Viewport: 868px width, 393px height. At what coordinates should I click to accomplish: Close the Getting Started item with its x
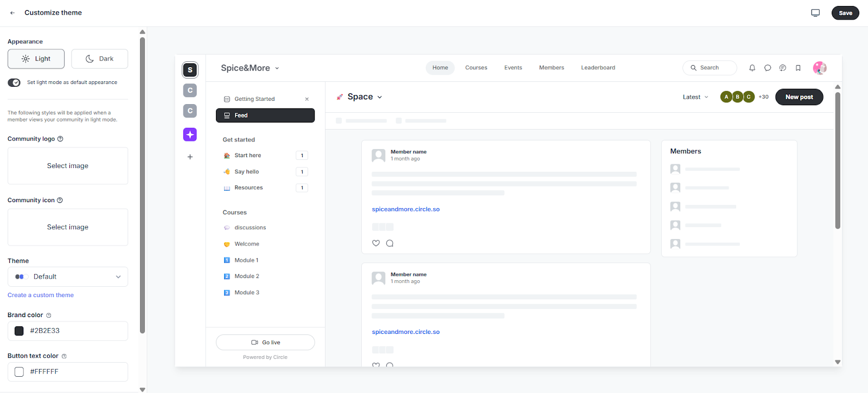pyautogui.click(x=307, y=99)
